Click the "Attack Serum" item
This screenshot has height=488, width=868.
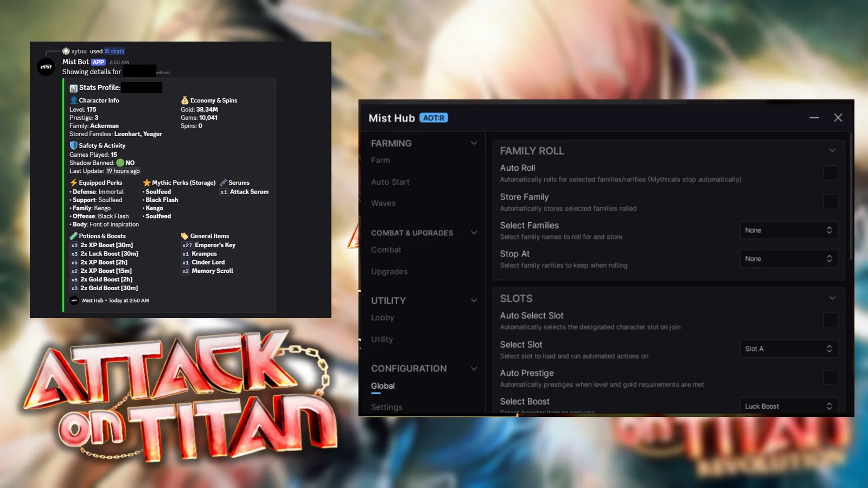coord(249,192)
